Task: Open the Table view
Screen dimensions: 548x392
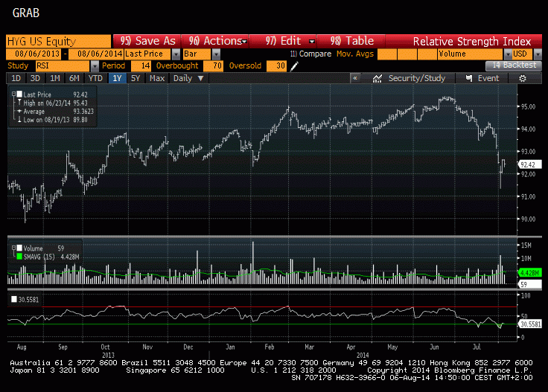Action: click(x=351, y=41)
